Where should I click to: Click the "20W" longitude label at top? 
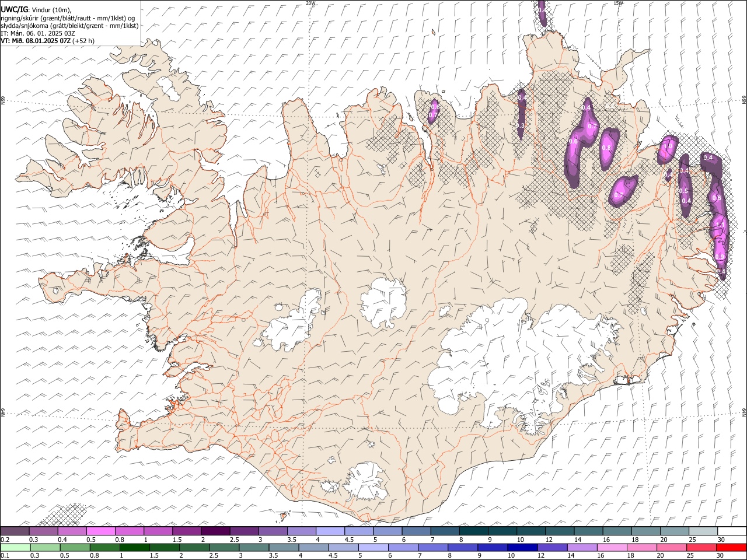point(310,3)
